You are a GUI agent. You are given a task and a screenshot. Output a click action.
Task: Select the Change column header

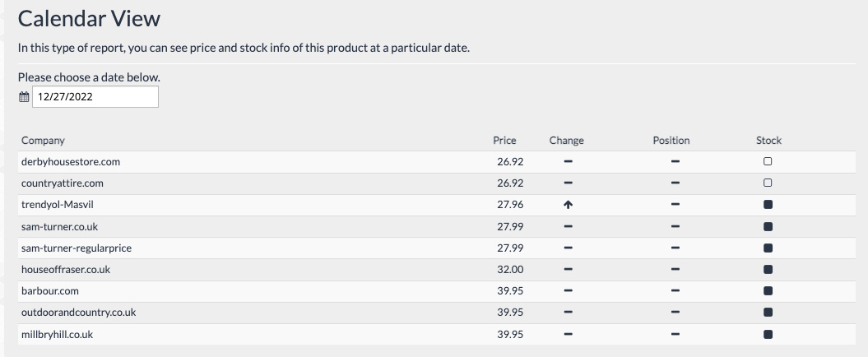(x=567, y=141)
